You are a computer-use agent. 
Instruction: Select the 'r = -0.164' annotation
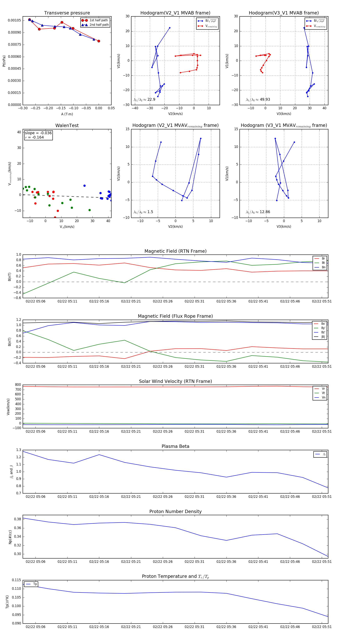click(x=34, y=137)
